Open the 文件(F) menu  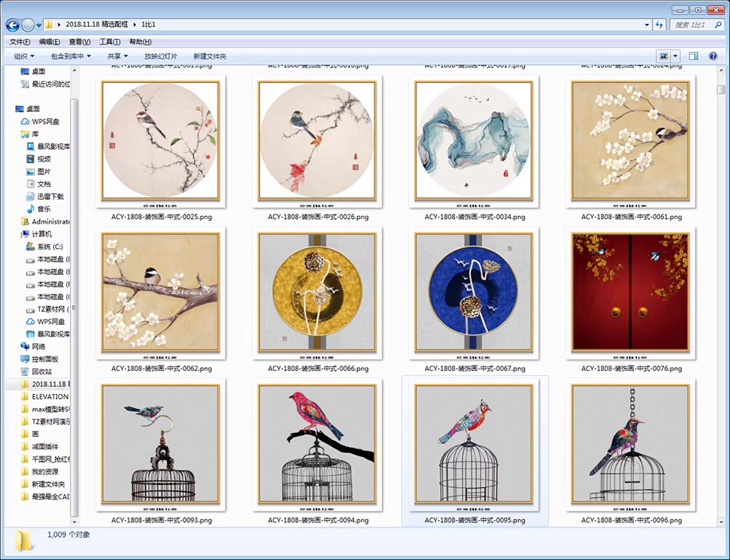click(20, 41)
